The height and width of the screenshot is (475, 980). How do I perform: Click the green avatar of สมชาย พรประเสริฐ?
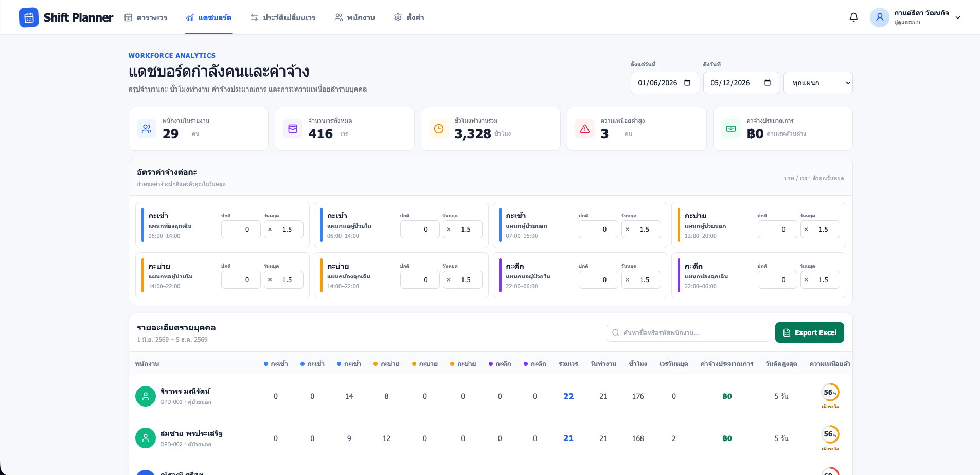pos(146,438)
